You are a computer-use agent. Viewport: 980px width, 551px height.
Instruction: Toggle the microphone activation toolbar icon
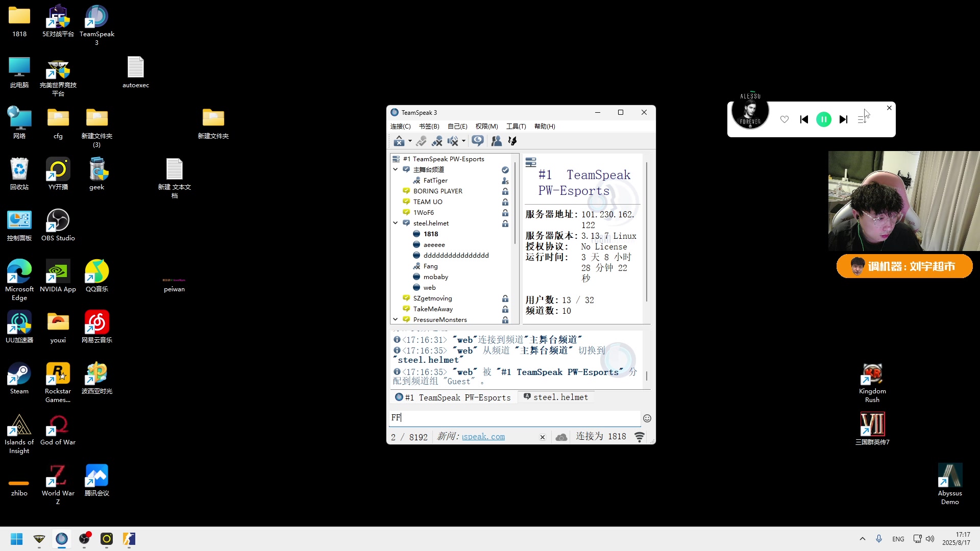coord(421,141)
